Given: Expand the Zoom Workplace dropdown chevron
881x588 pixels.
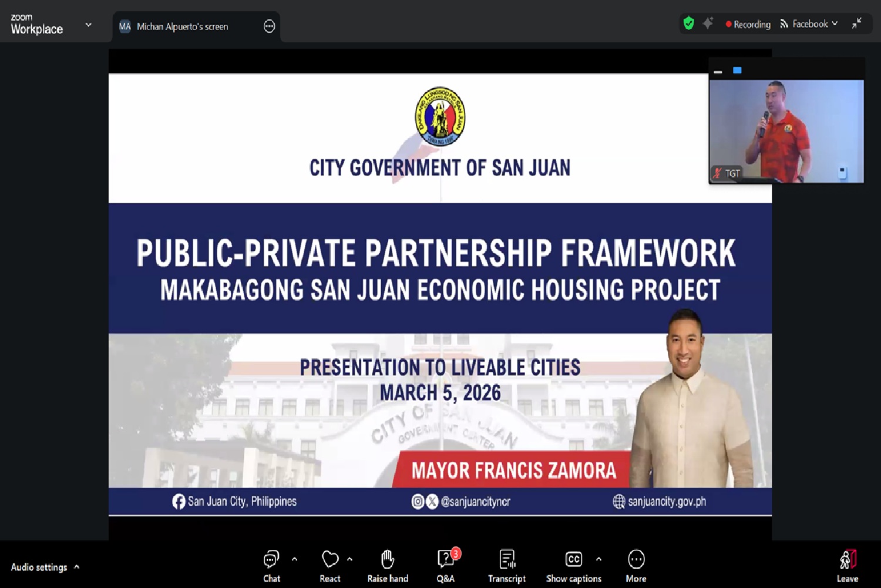Looking at the screenshot, I should point(89,25).
